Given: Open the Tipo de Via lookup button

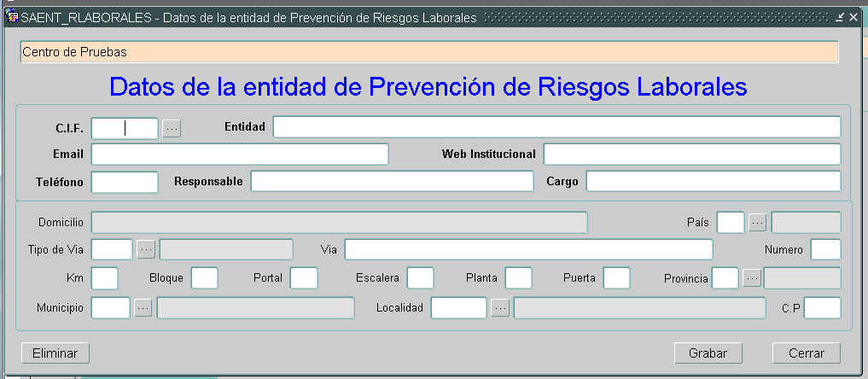Looking at the screenshot, I should coord(146,249).
